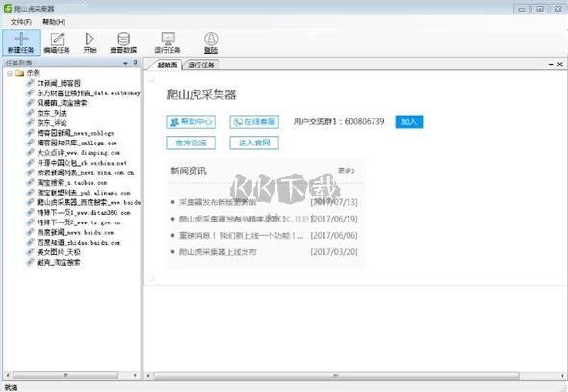Open the 文件(F) menu
This screenshot has height=392, width=568.
[20, 22]
